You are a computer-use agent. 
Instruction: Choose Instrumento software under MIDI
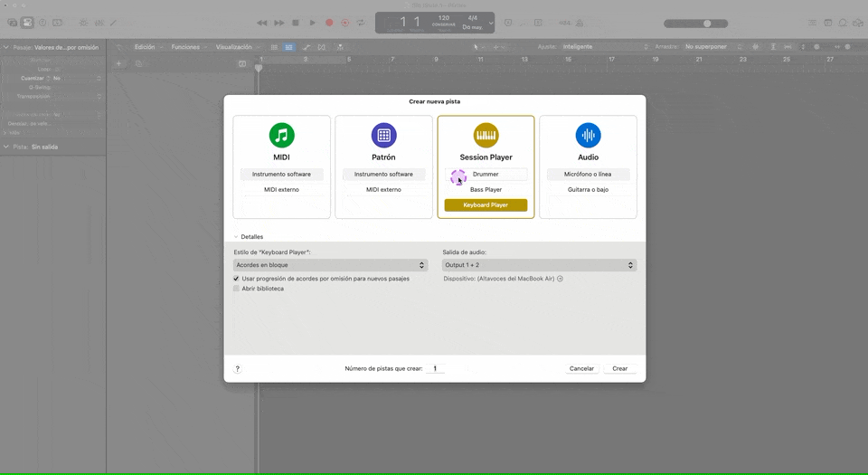click(x=282, y=175)
